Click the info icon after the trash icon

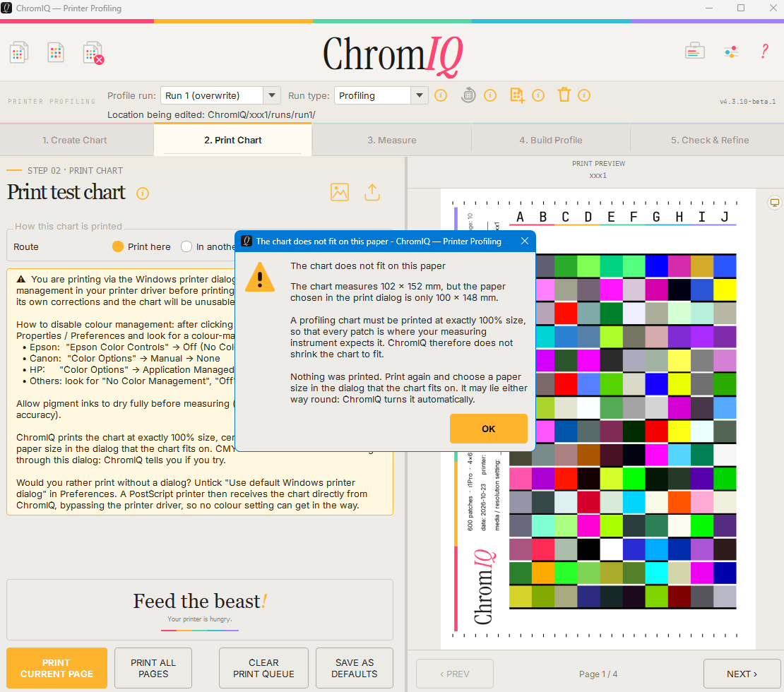pyautogui.click(x=584, y=95)
